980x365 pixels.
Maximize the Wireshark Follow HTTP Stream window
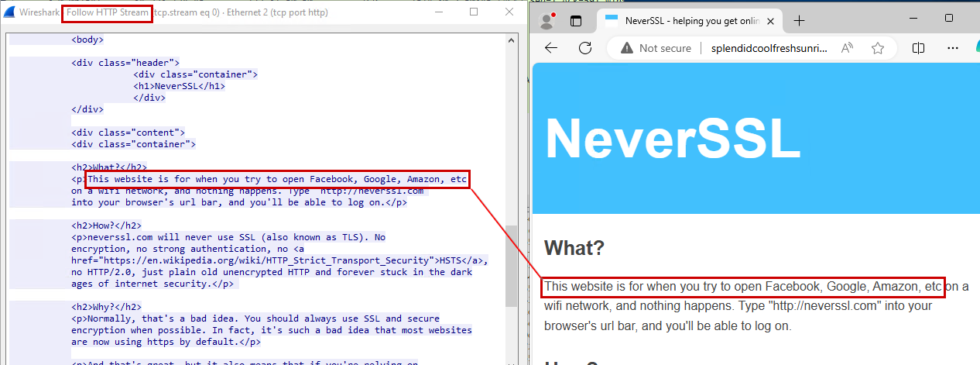click(474, 12)
